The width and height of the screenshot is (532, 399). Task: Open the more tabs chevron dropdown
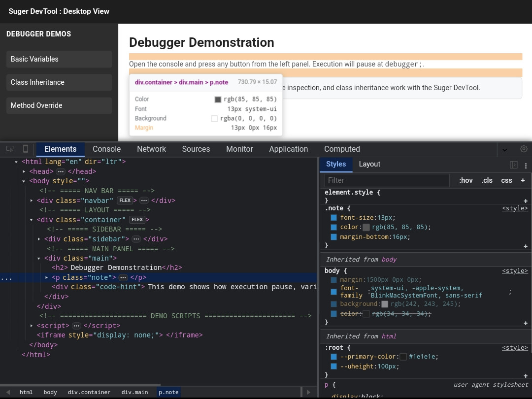click(504, 150)
